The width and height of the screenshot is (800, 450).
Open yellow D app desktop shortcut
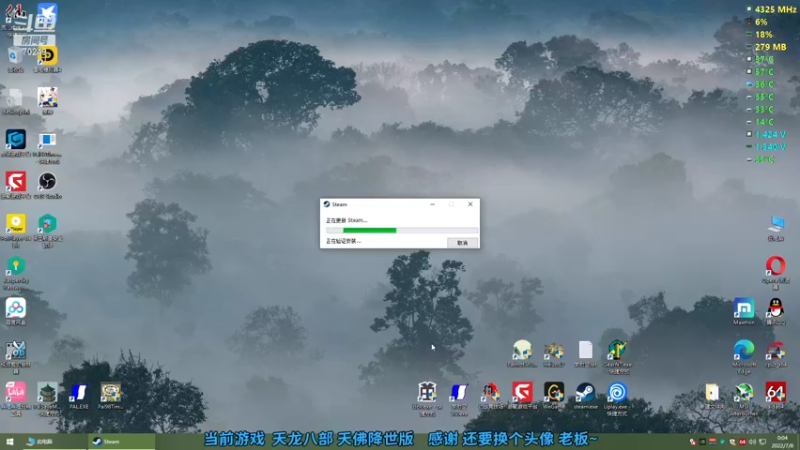47,59
